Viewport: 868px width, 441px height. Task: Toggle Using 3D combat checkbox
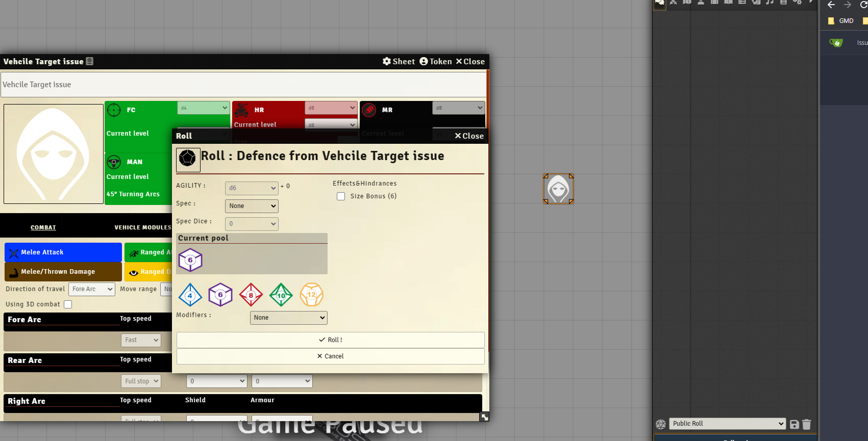(68, 304)
